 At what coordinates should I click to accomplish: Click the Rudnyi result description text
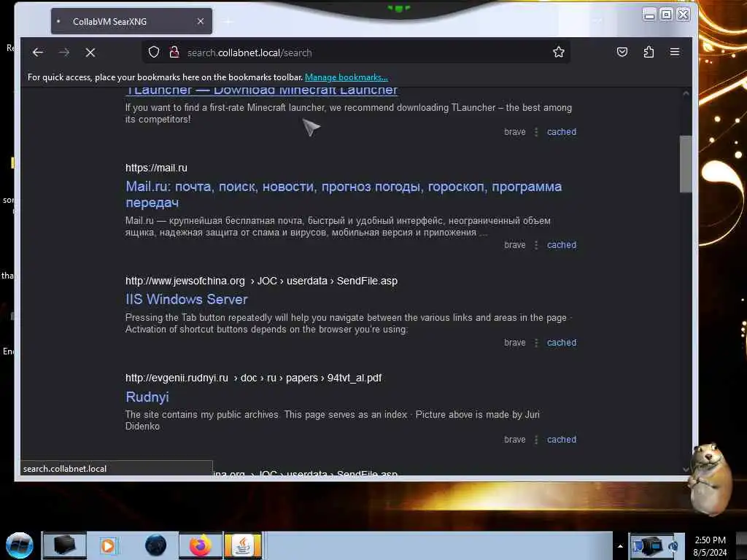coord(332,421)
